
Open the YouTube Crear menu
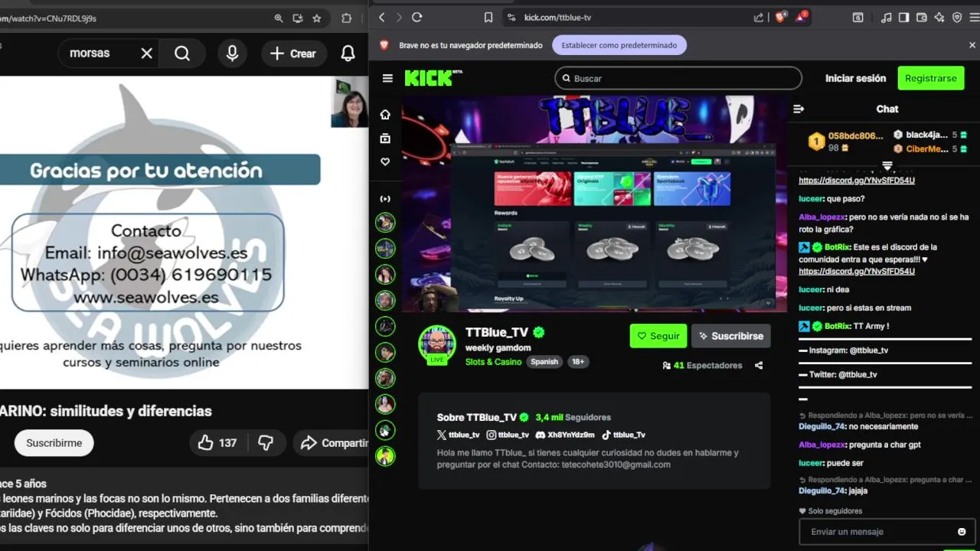coord(293,54)
